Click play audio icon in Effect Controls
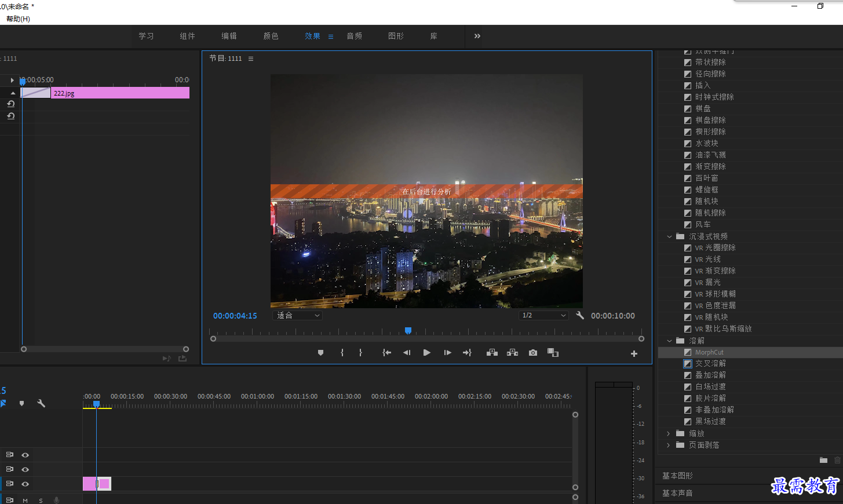 (x=166, y=359)
